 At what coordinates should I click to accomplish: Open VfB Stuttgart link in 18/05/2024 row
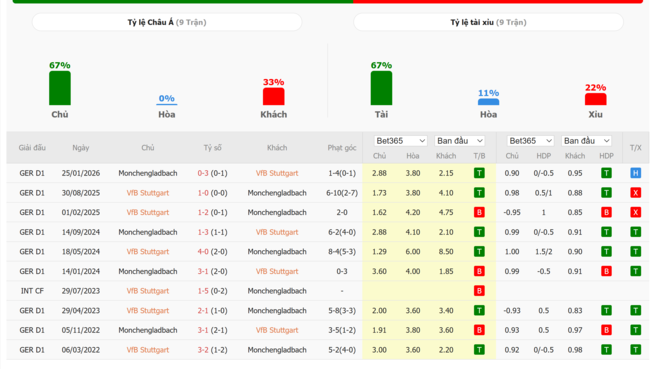(148, 252)
